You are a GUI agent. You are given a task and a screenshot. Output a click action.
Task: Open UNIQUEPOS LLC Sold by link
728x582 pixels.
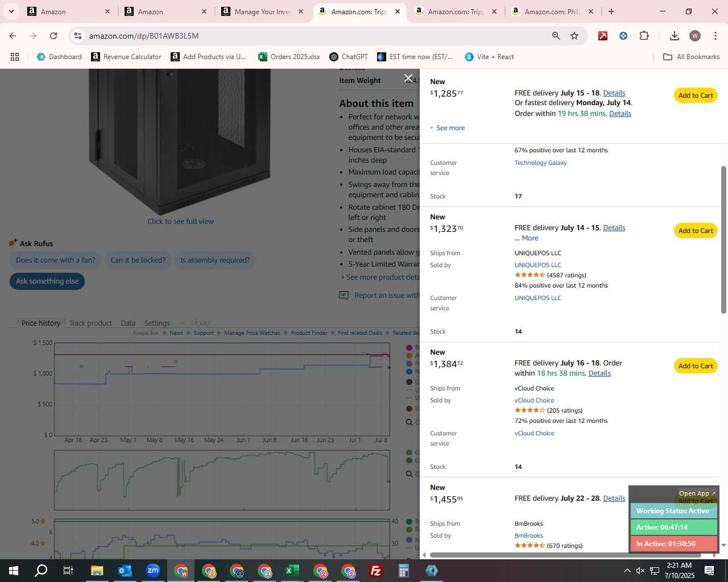tap(537, 265)
